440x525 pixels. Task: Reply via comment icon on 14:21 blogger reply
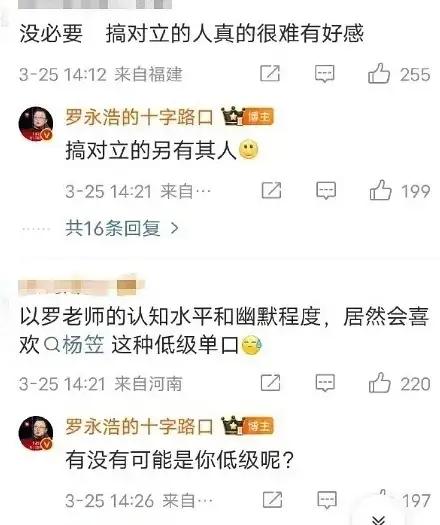[x=326, y=191]
